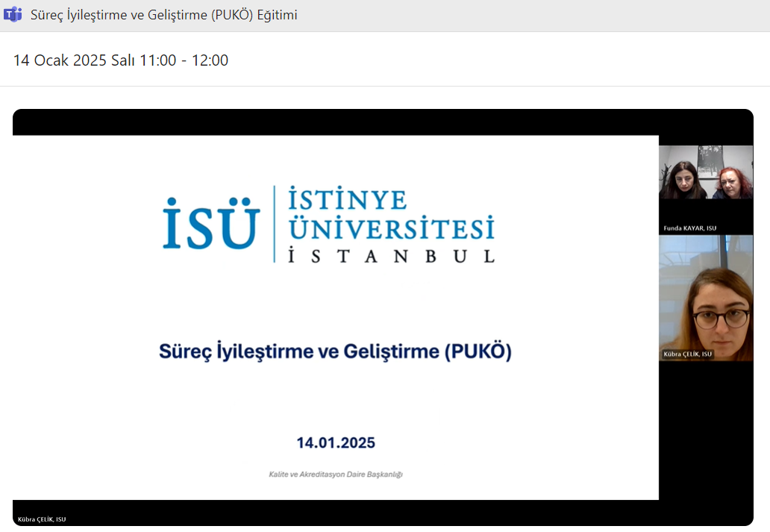Click the vertical divider line in university logo
The width and height of the screenshot is (770, 532).
click(x=274, y=224)
